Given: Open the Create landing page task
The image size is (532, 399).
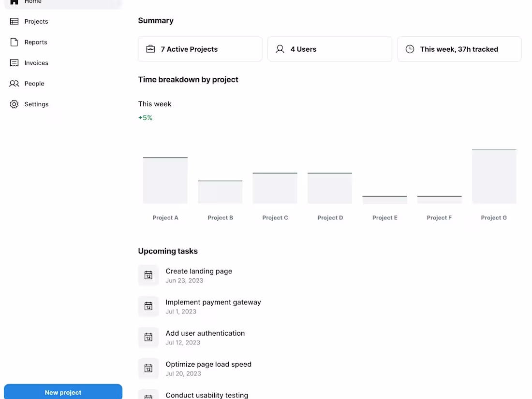Looking at the screenshot, I should pos(199,271).
